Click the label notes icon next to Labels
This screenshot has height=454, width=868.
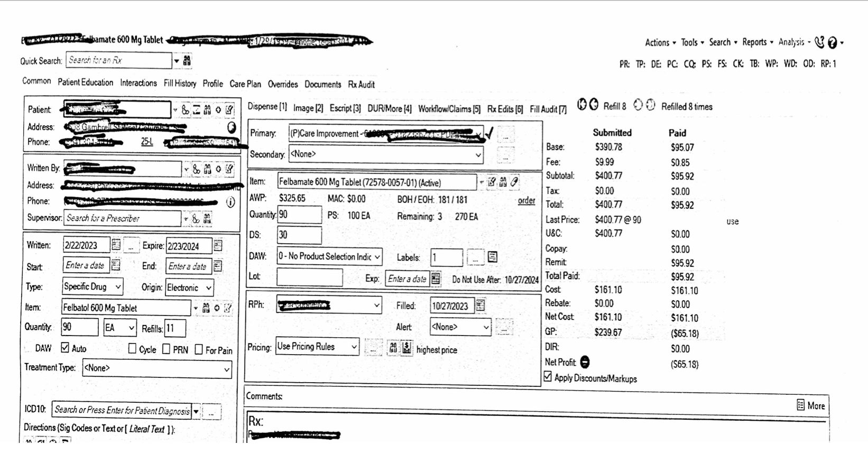click(x=493, y=257)
